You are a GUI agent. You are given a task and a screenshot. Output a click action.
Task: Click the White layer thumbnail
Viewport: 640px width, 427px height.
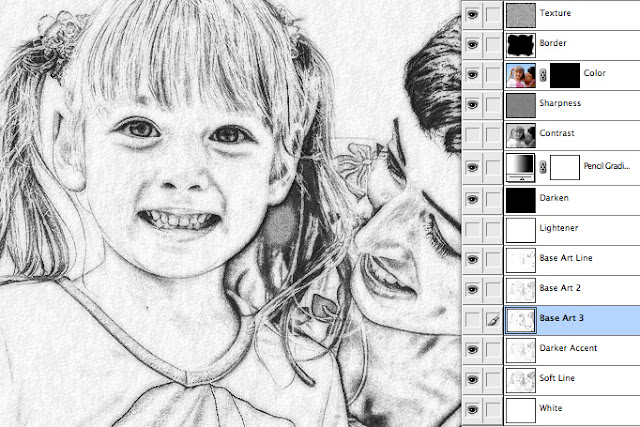(521, 411)
